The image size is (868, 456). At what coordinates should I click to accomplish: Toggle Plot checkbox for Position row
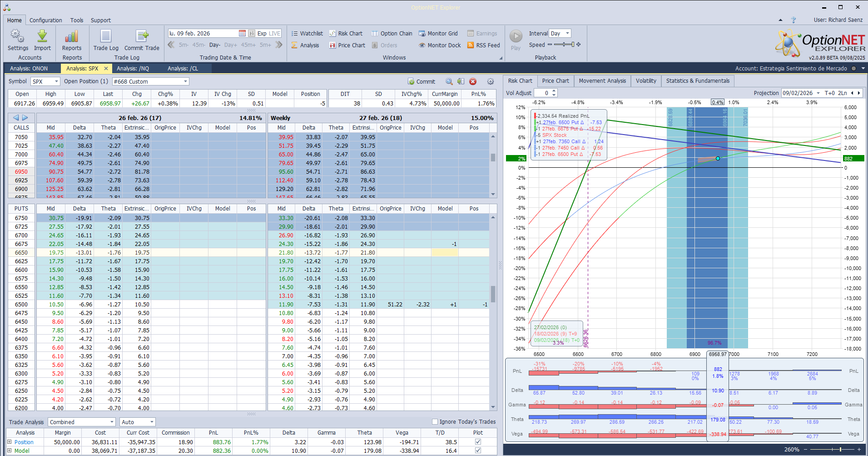[478, 441]
